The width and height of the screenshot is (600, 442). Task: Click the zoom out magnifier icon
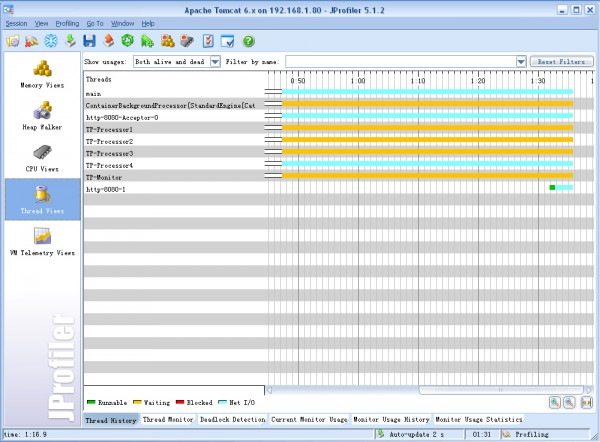click(x=569, y=403)
